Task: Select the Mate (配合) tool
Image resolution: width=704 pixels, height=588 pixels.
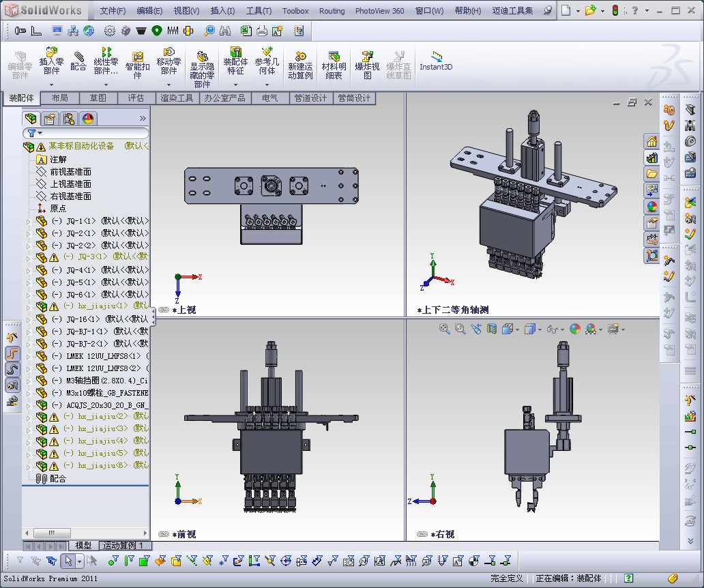Action: (x=78, y=61)
